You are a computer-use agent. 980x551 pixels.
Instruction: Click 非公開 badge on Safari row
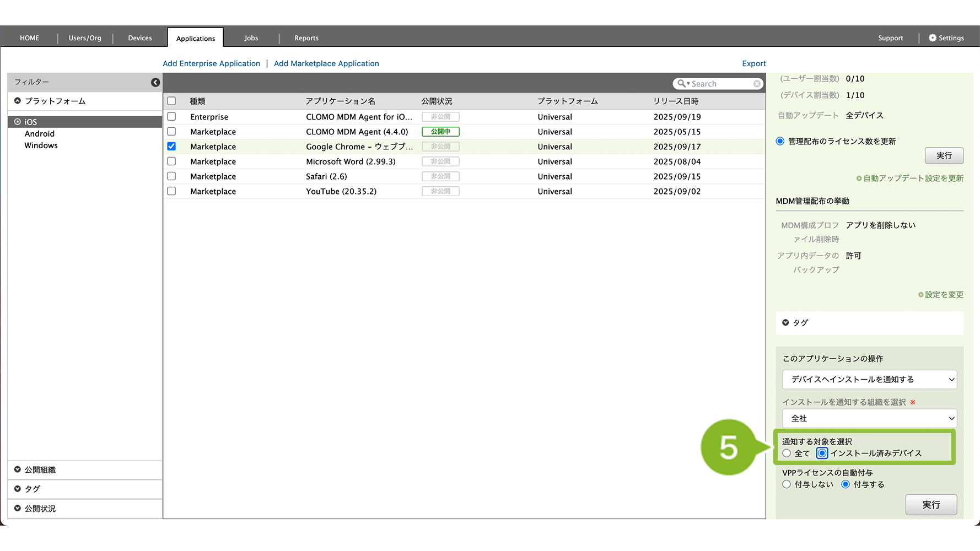[x=440, y=176]
